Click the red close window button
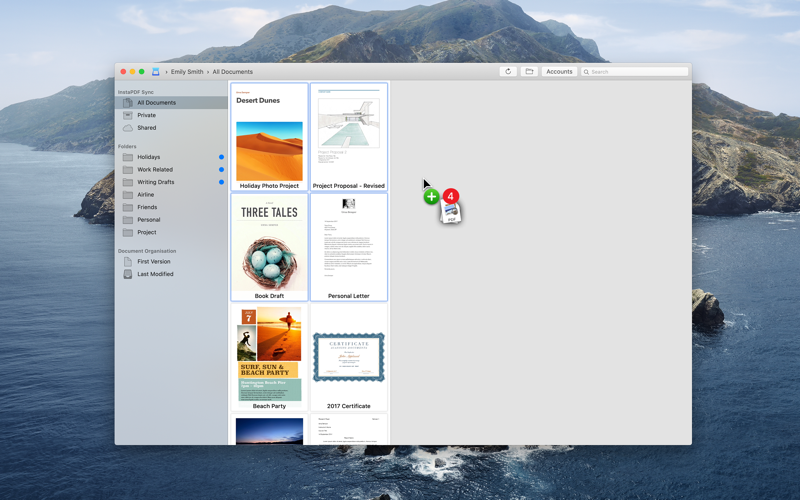This screenshot has width=800, height=500. tap(123, 72)
